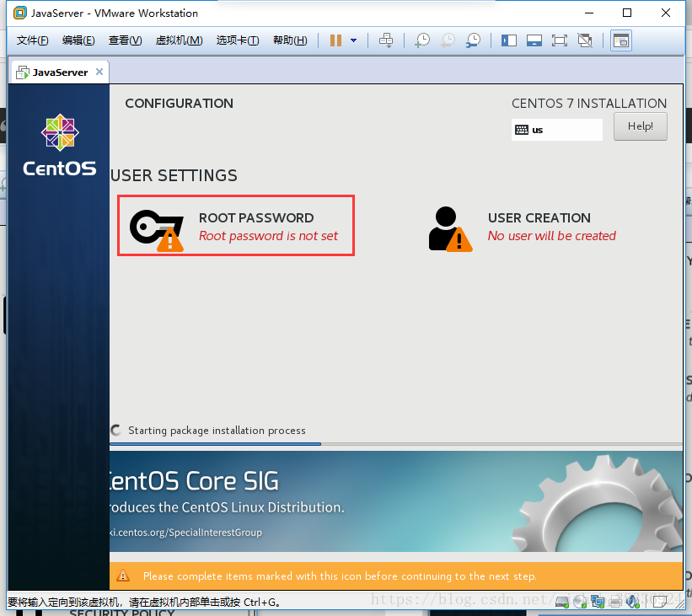Image resolution: width=692 pixels, height=616 pixels.
Task: Click the Help! button
Action: 641,126
